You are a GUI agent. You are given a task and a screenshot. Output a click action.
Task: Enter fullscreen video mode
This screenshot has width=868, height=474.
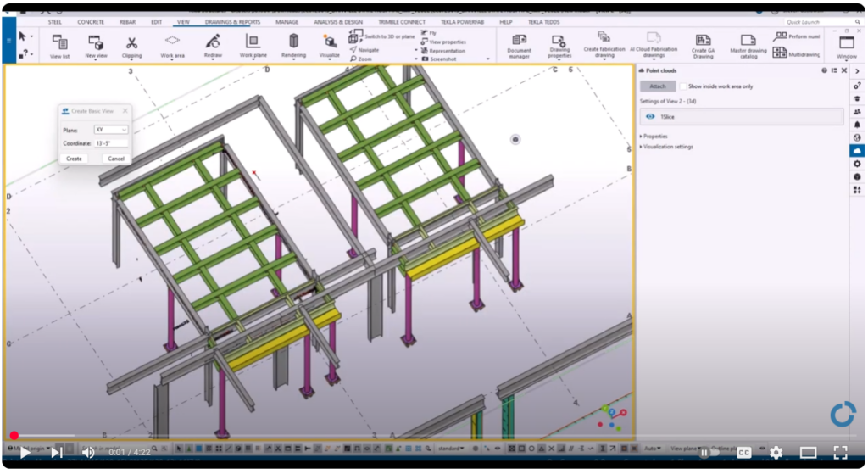click(x=840, y=453)
